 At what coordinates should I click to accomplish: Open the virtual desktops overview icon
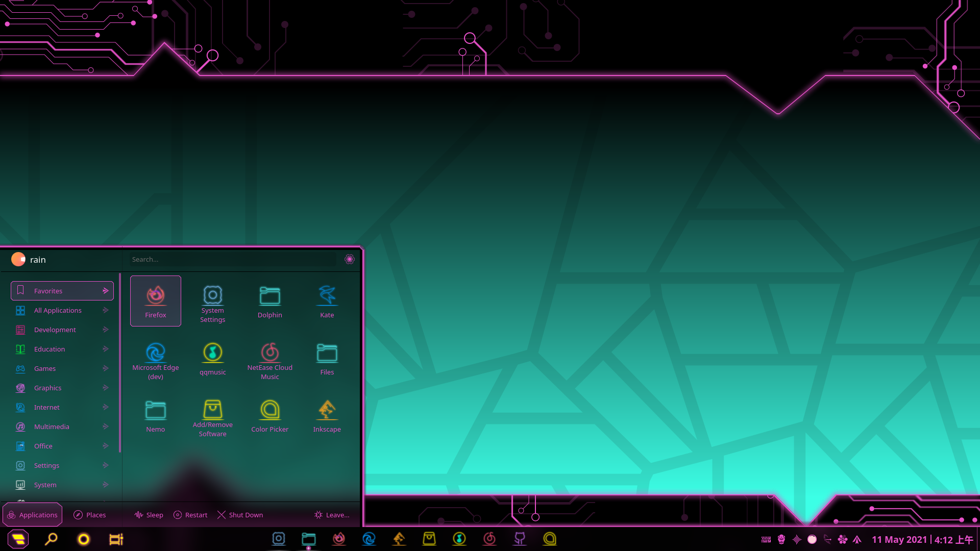coord(116,539)
